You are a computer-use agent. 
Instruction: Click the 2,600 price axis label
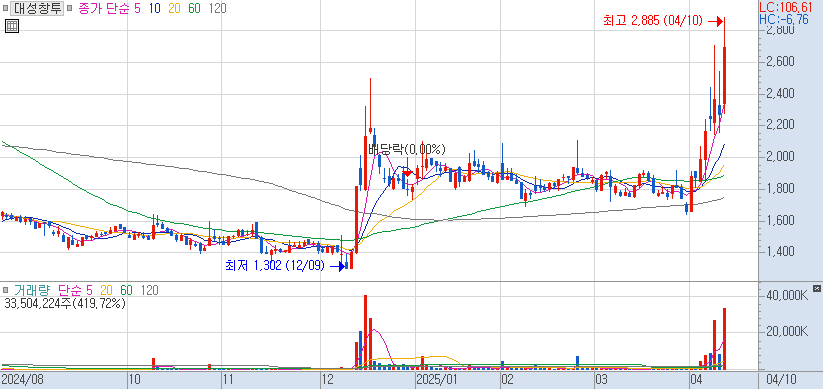pyautogui.click(x=780, y=62)
